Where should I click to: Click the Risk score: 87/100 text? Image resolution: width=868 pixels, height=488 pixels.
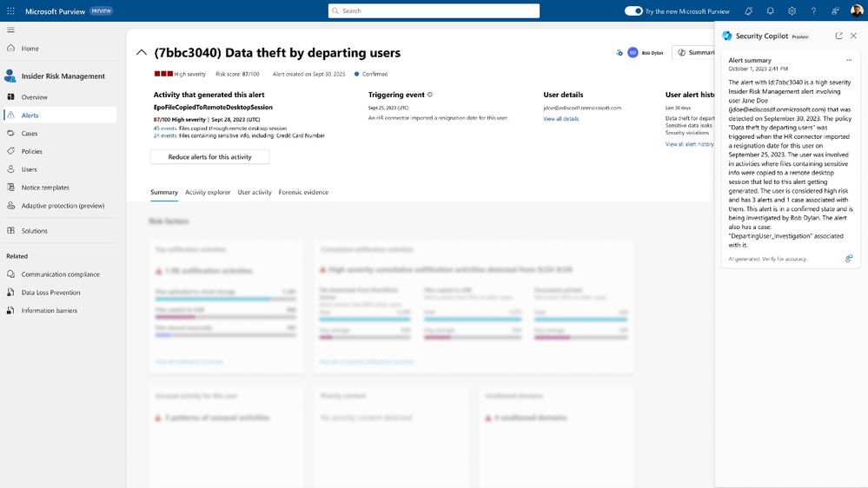[237, 74]
